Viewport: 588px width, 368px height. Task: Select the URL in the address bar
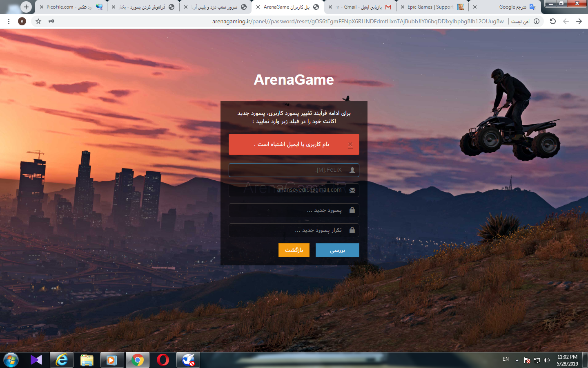coord(358,21)
